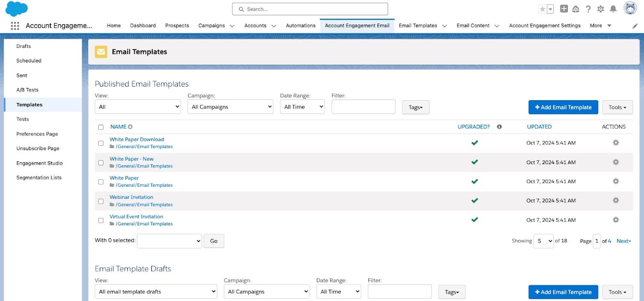Click drafts Add Email Template button
The height and width of the screenshot is (301, 644).
(x=563, y=292)
